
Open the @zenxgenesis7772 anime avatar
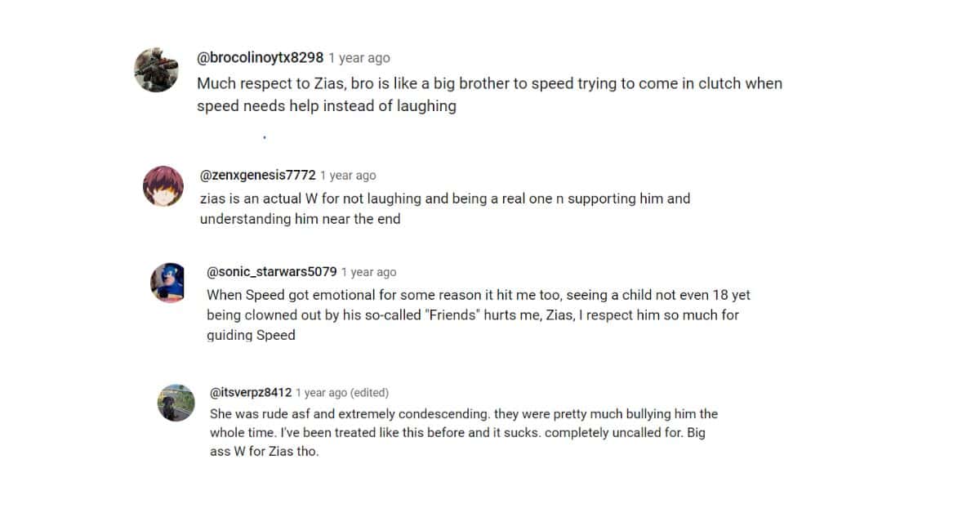pyautogui.click(x=163, y=185)
